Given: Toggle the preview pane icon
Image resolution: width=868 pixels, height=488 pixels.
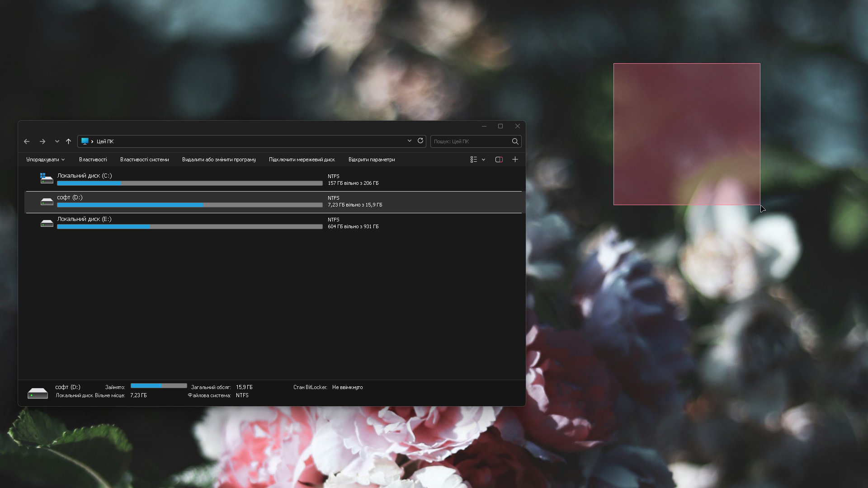Looking at the screenshot, I should tap(499, 160).
